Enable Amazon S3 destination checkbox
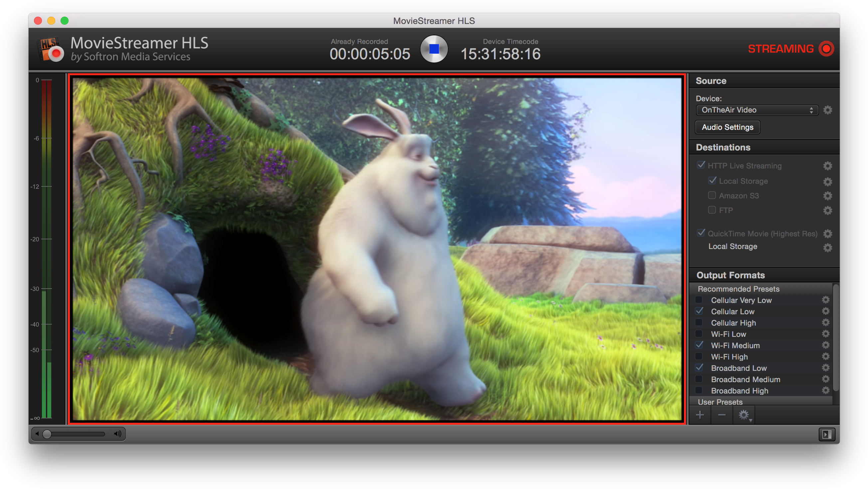The width and height of the screenshot is (868, 489). pyautogui.click(x=712, y=195)
